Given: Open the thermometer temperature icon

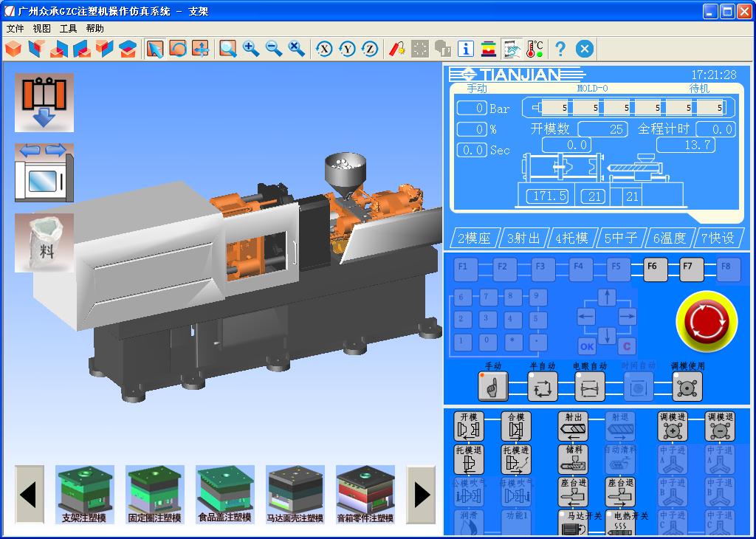Looking at the screenshot, I should (535, 49).
